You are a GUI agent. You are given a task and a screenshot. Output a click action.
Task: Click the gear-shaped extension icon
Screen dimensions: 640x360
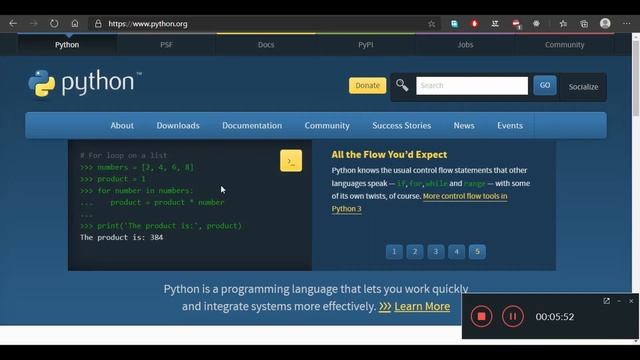pyautogui.click(x=536, y=24)
